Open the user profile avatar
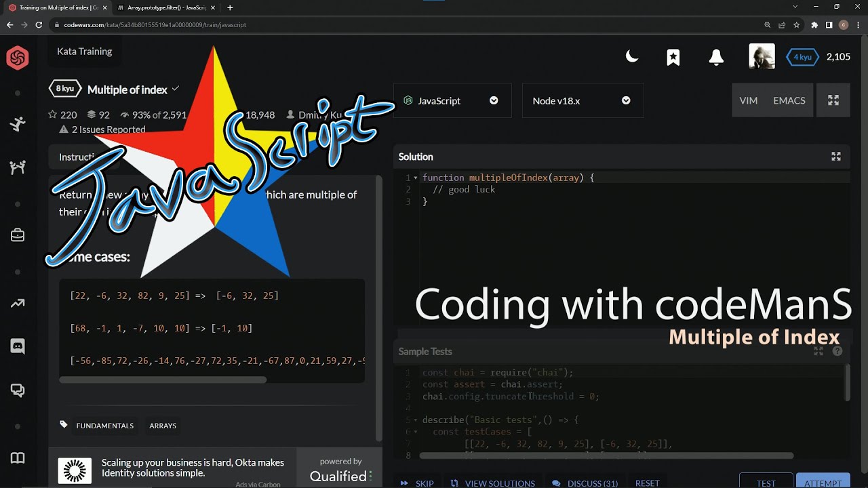Viewport: 868px width, 488px height. click(762, 57)
